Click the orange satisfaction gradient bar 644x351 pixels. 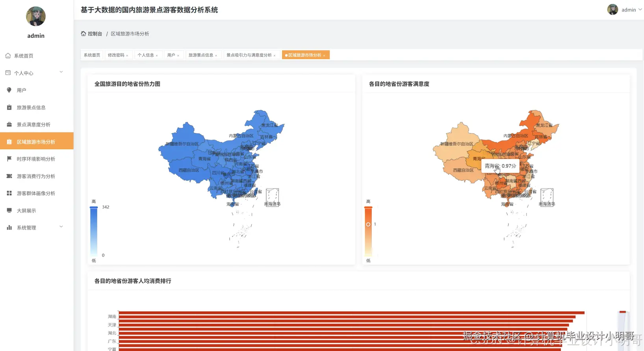pyautogui.click(x=368, y=232)
